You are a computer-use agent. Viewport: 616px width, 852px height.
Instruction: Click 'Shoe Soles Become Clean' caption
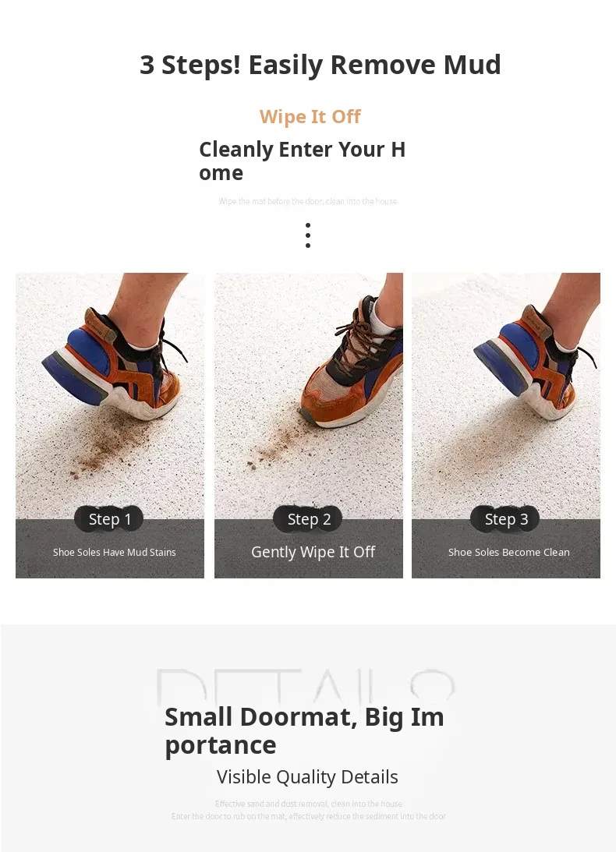point(509,552)
